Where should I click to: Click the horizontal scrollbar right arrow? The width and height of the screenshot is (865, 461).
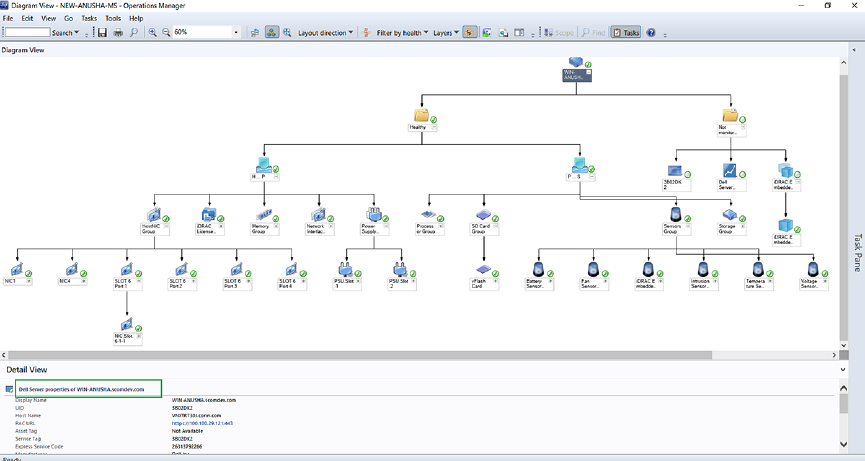coord(835,355)
